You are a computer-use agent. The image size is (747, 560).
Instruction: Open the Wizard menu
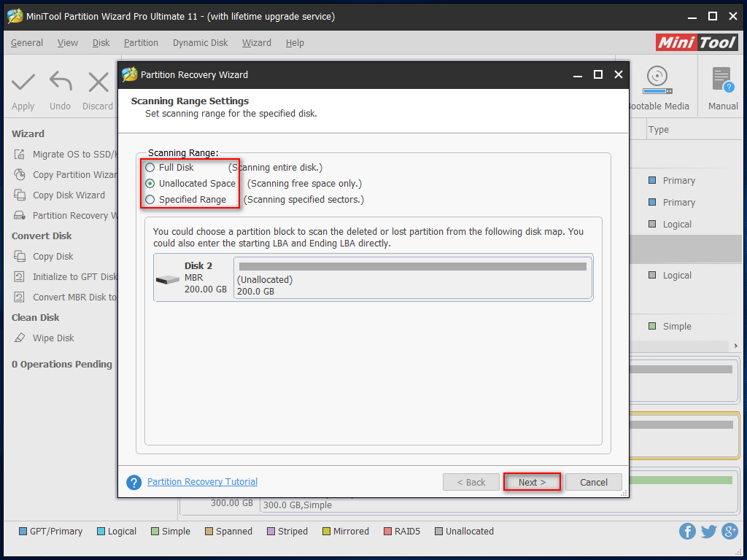pos(256,43)
